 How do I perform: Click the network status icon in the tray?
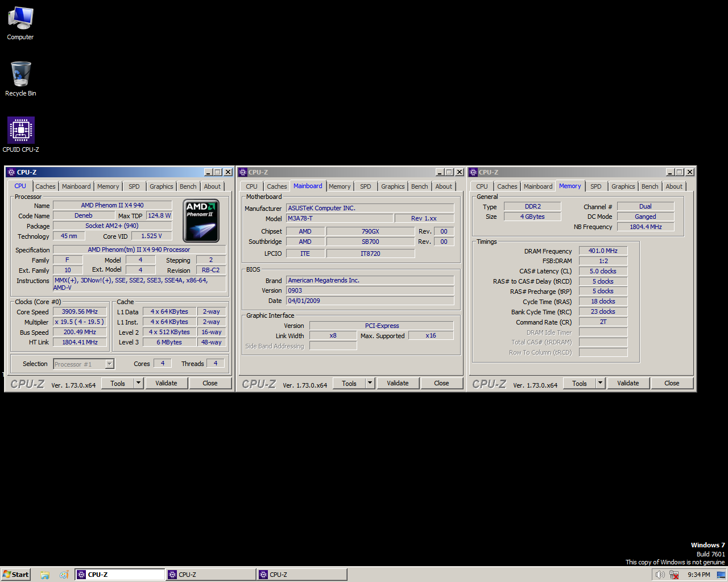click(675, 575)
